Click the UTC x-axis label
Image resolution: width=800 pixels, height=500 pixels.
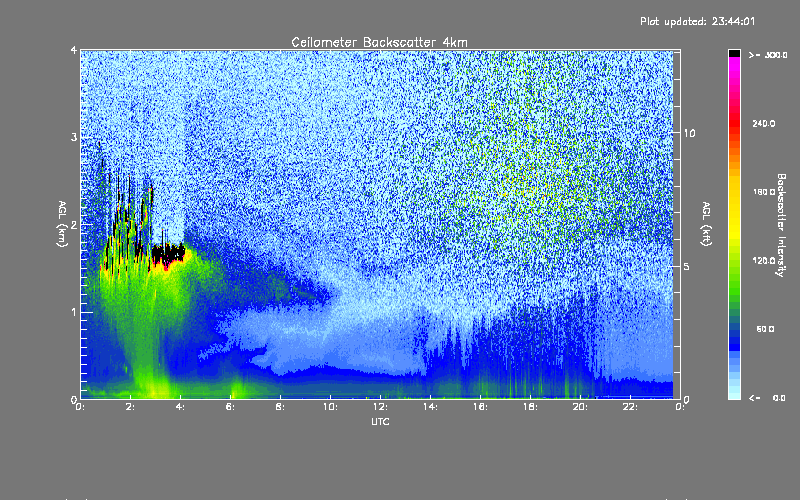(x=380, y=421)
